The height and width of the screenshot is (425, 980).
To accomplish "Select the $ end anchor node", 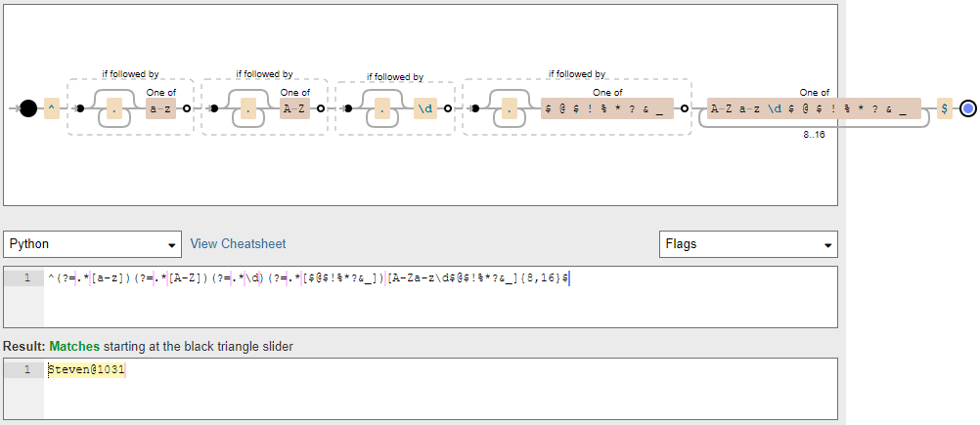I will click(945, 108).
